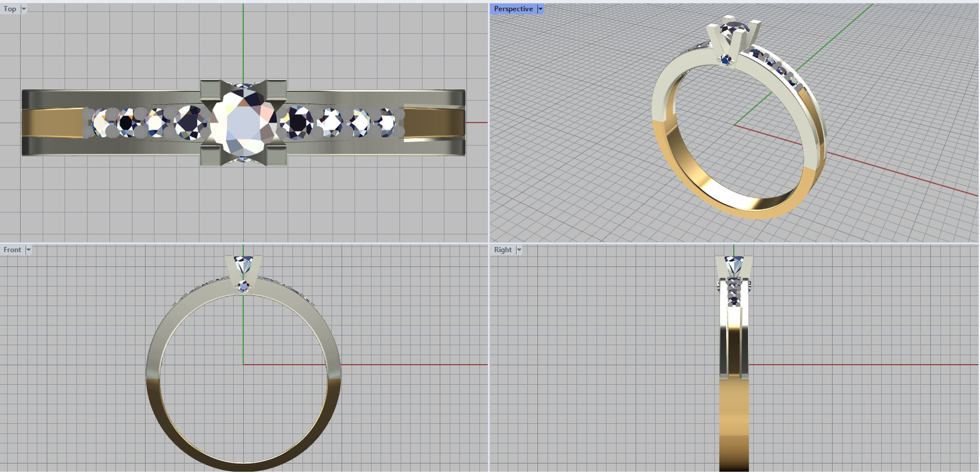The height and width of the screenshot is (473, 980).
Task: Click the Perspective viewport title label
Action: pos(513,9)
